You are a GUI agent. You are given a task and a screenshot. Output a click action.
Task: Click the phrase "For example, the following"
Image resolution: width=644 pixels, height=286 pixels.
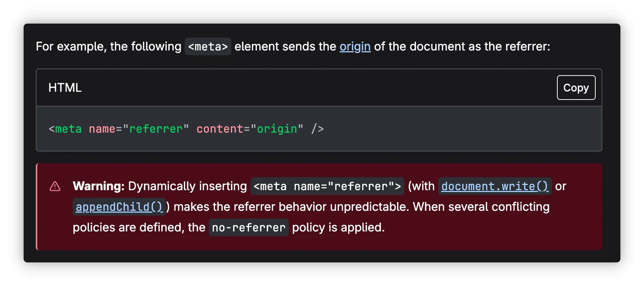pos(108,46)
